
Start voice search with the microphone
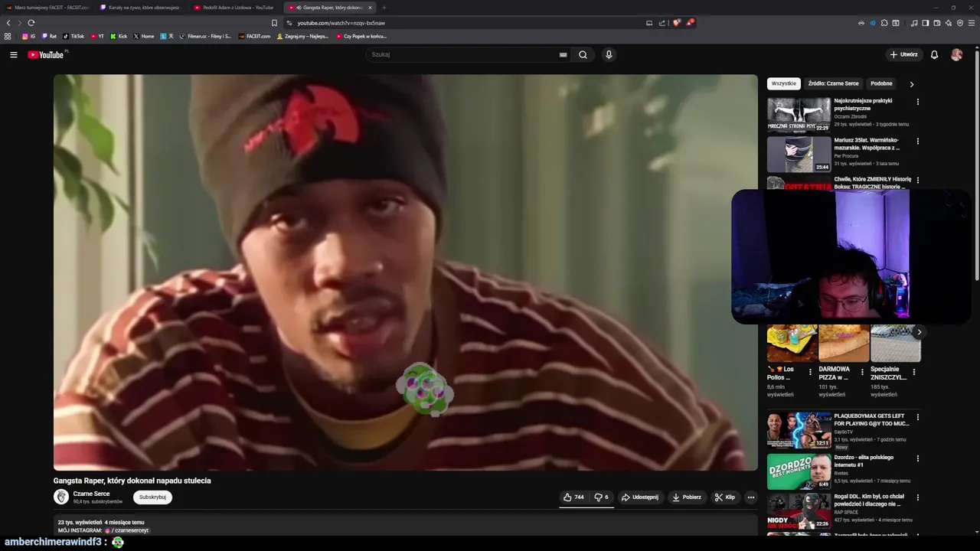tap(609, 54)
